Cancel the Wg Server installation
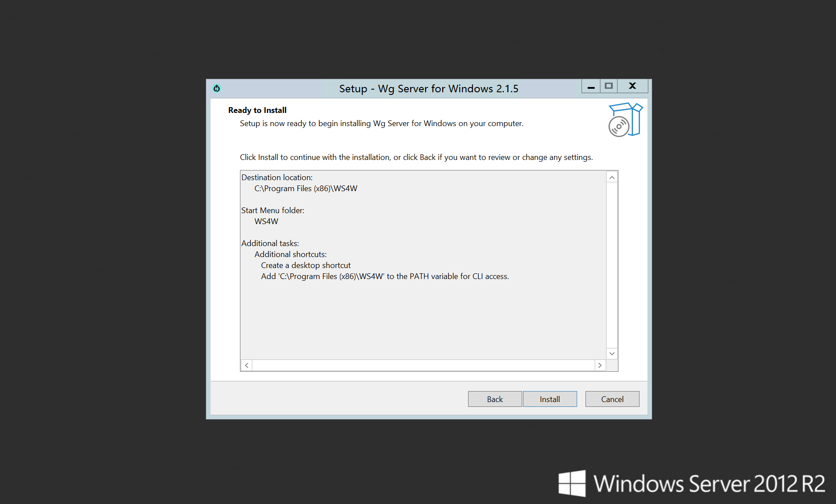This screenshot has height=504, width=836. tap(612, 399)
